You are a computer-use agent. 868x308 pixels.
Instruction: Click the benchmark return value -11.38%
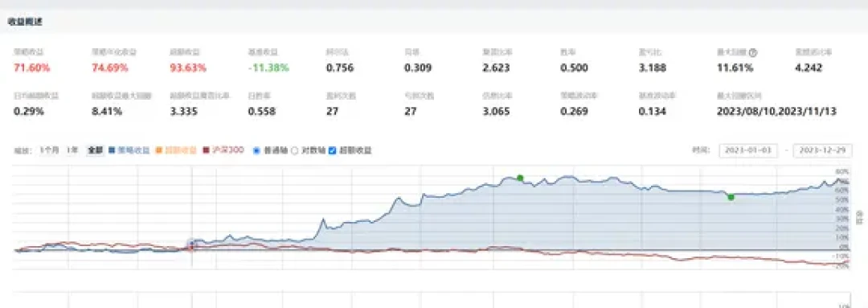click(268, 68)
